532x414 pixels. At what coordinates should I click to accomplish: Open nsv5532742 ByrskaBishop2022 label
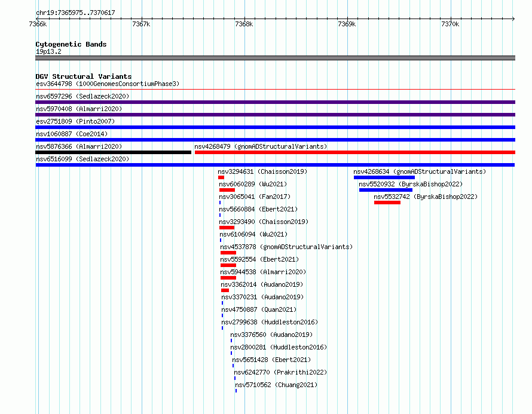426,197
